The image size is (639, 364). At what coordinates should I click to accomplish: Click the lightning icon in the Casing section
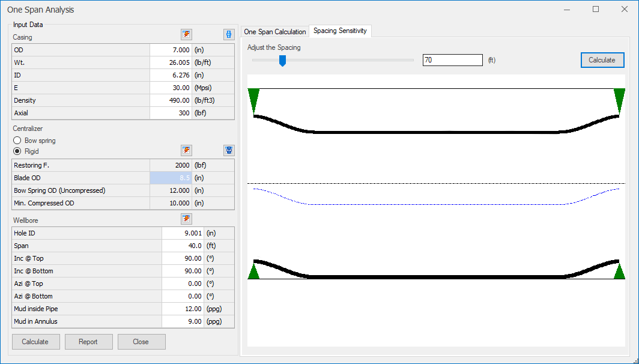[186, 34]
